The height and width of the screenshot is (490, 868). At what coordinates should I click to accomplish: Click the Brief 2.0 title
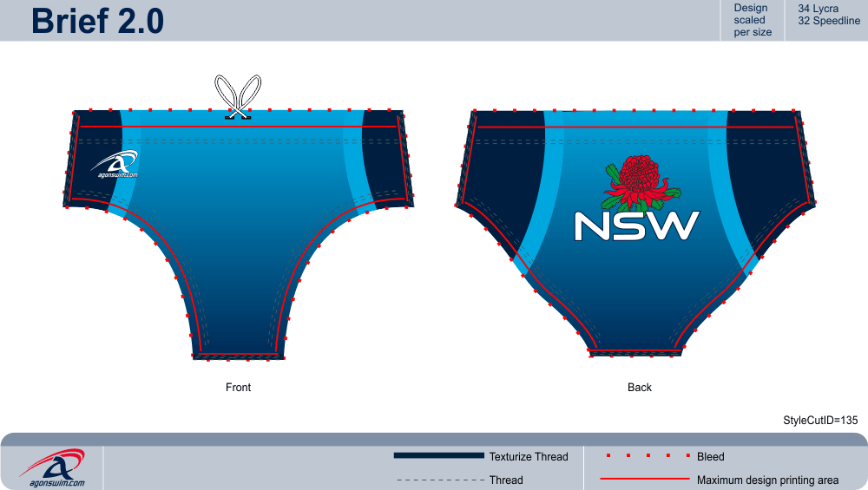(97, 21)
